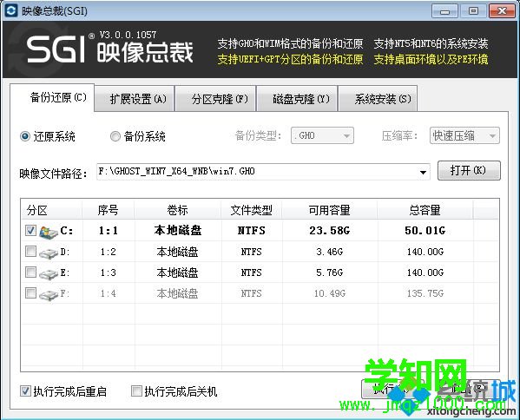Image resolution: width=520 pixels, height=420 pixels.
Task: Select the 23.58G free space cell
Action: click(330, 230)
